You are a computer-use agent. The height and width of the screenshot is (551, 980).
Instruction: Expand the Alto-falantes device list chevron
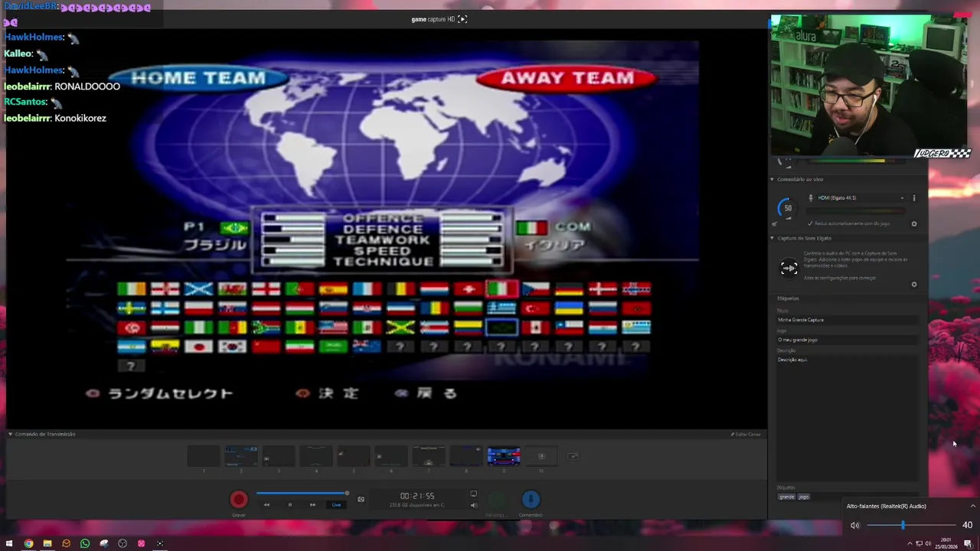point(972,506)
